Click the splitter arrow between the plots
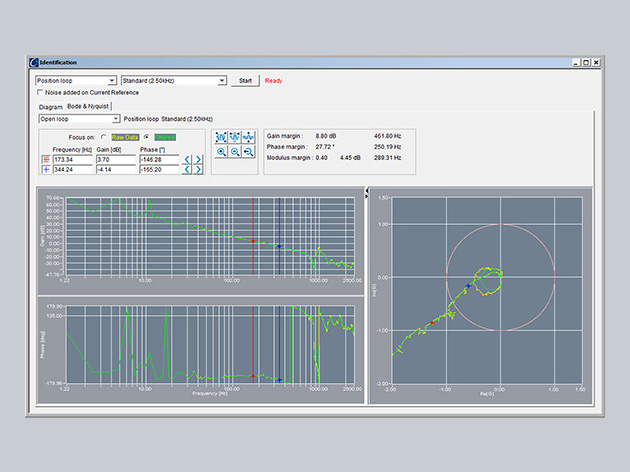Viewport: 630px width, 472px height. point(366,191)
